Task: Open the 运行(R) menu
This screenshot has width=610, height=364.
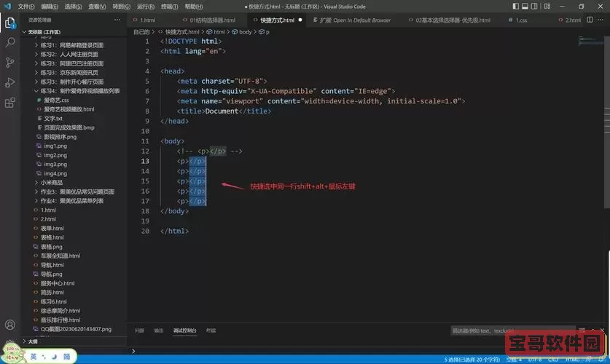Action: [146, 7]
